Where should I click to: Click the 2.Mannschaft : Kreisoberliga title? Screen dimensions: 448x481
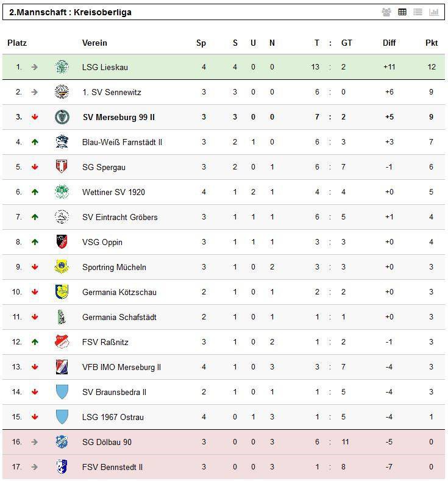70,12
